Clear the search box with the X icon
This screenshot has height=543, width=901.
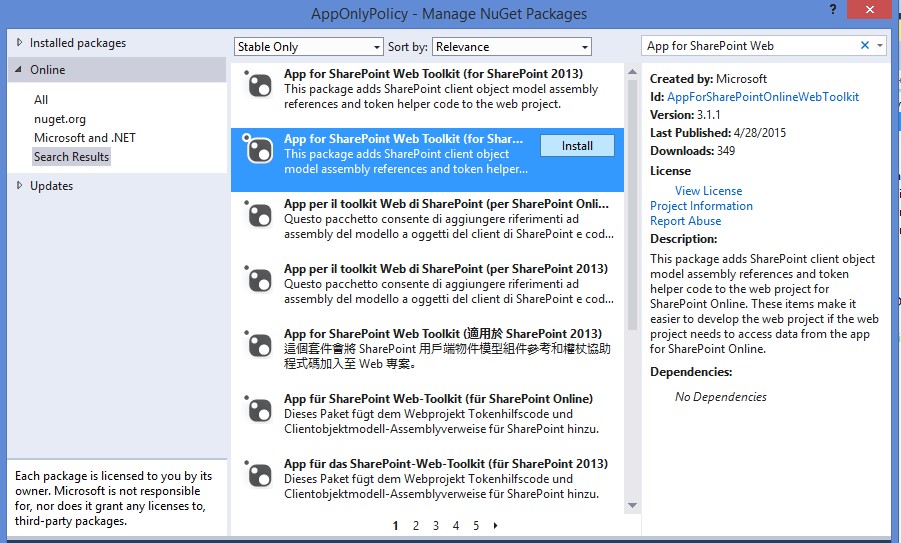[x=864, y=45]
